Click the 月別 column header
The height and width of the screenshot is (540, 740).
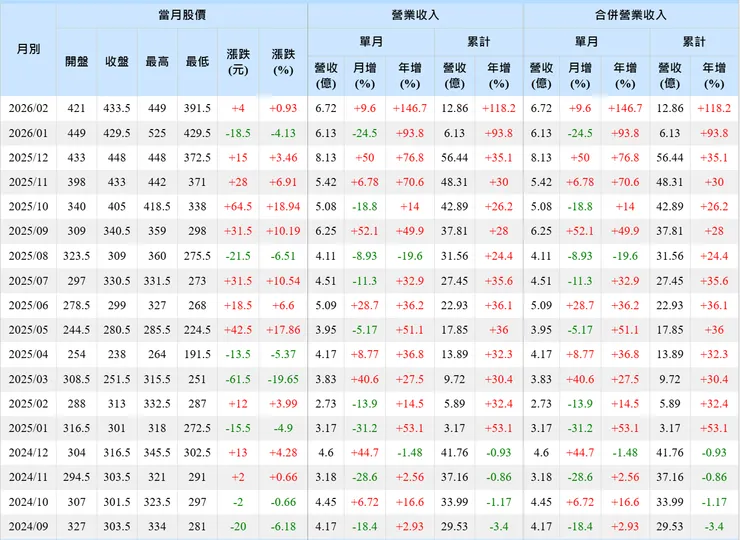tap(28, 49)
